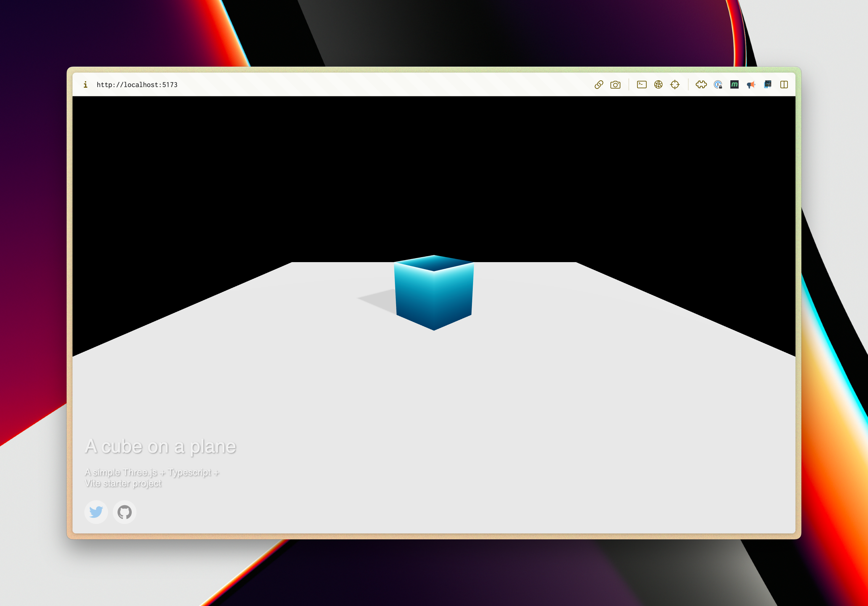This screenshot has width=868, height=606.
Task: Open the green 'm' extension icon
Action: click(734, 85)
